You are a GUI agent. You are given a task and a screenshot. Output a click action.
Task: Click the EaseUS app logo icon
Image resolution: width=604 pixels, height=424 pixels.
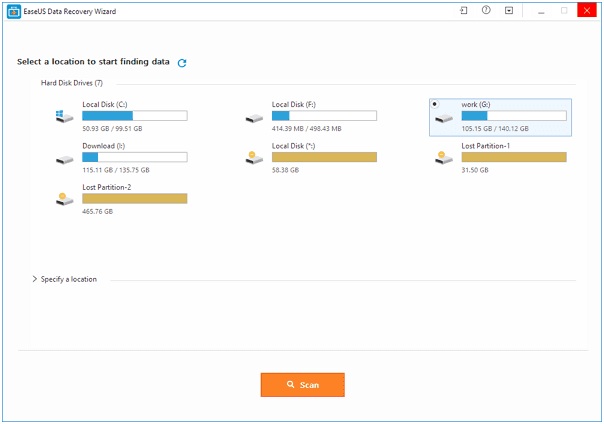coord(11,11)
